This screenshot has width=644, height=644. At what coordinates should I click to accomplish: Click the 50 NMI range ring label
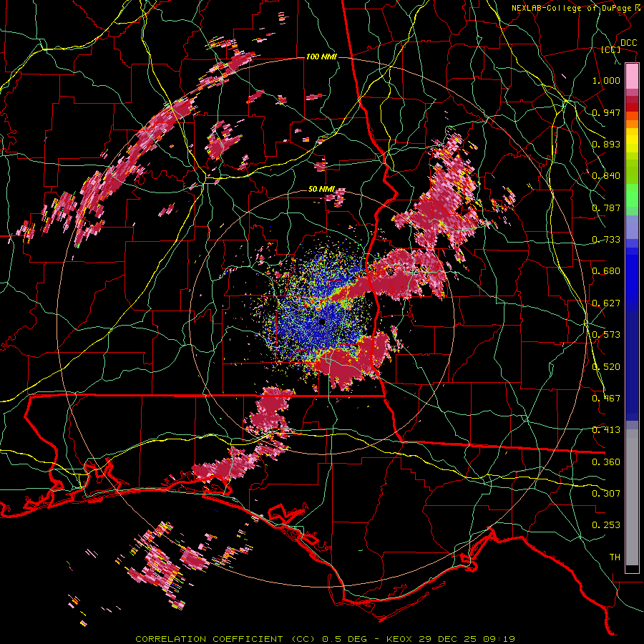(321, 190)
